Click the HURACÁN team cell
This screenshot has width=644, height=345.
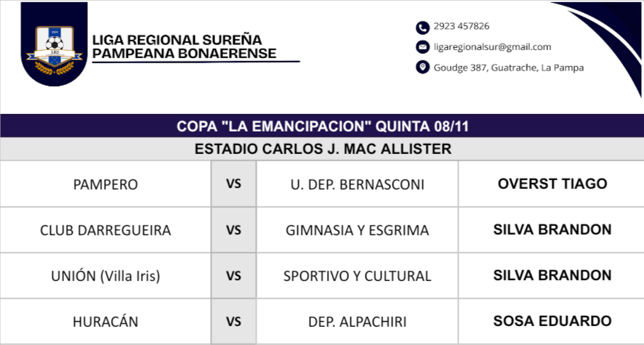coord(105,321)
